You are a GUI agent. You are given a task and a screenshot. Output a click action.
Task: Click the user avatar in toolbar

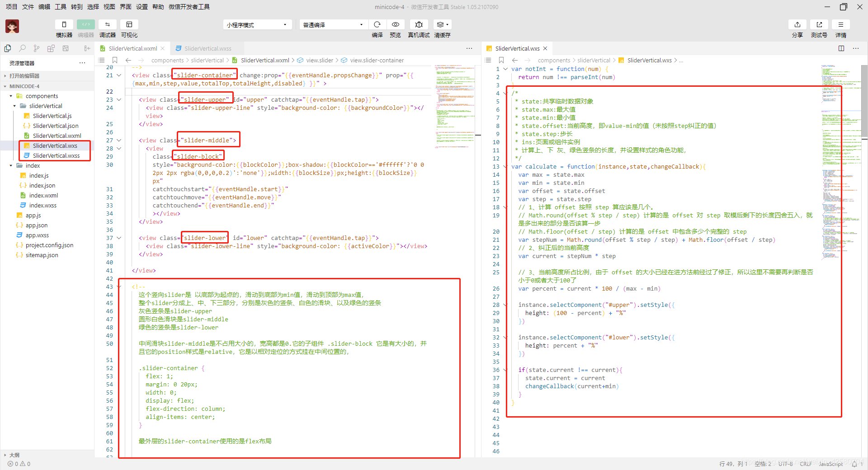tap(12, 26)
